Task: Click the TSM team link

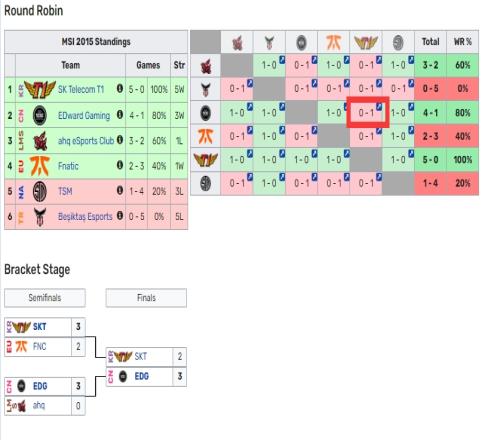Action: point(65,191)
